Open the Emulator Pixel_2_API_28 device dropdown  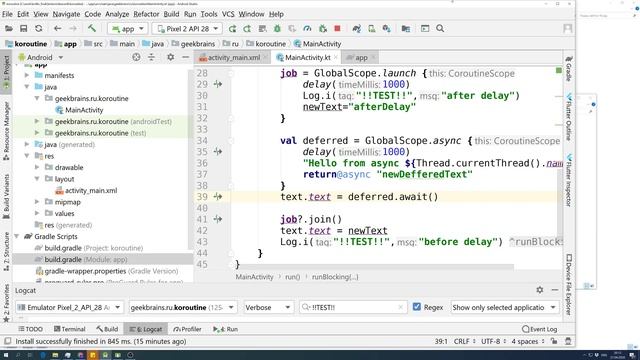point(69,307)
